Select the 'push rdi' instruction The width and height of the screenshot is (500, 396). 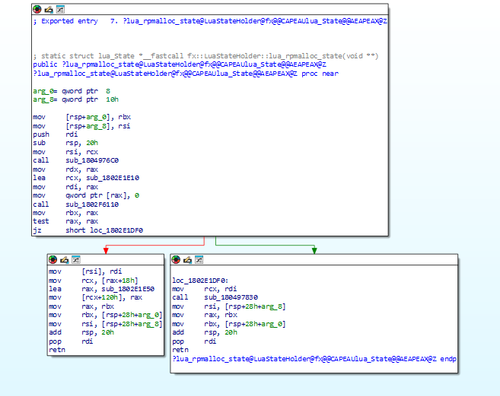(55, 134)
